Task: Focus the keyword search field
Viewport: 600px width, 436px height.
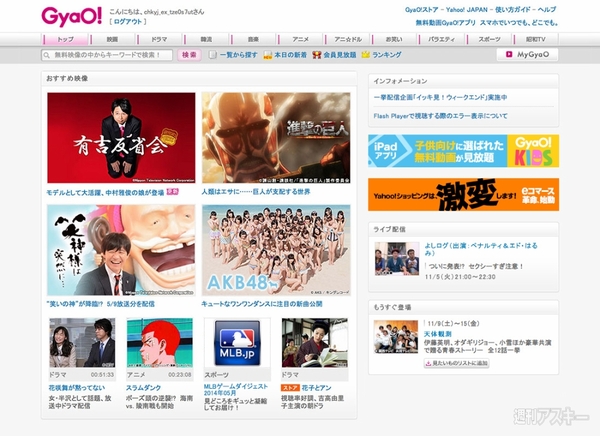Action: point(107,55)
